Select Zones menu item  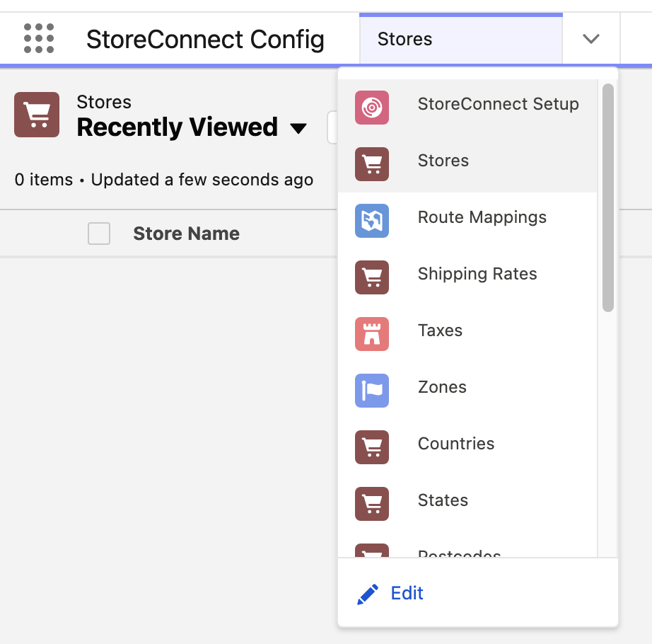tap(467, 390)
